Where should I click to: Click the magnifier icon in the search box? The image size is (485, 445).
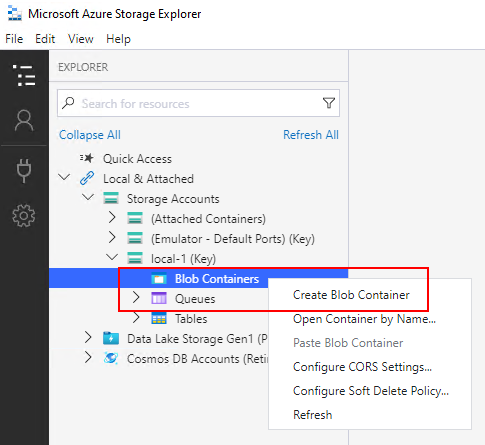(x=68, y=103)
